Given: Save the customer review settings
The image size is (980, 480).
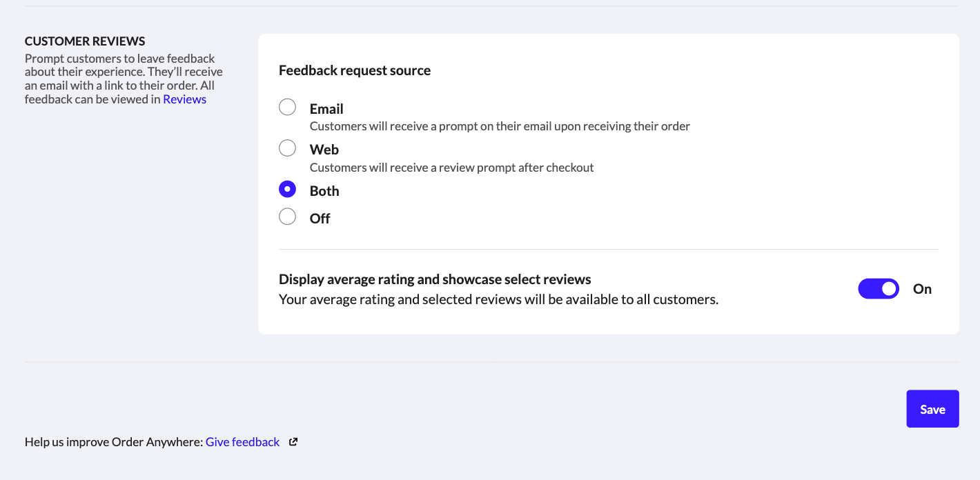Looking at the screenshot, I should coord(932,409).
